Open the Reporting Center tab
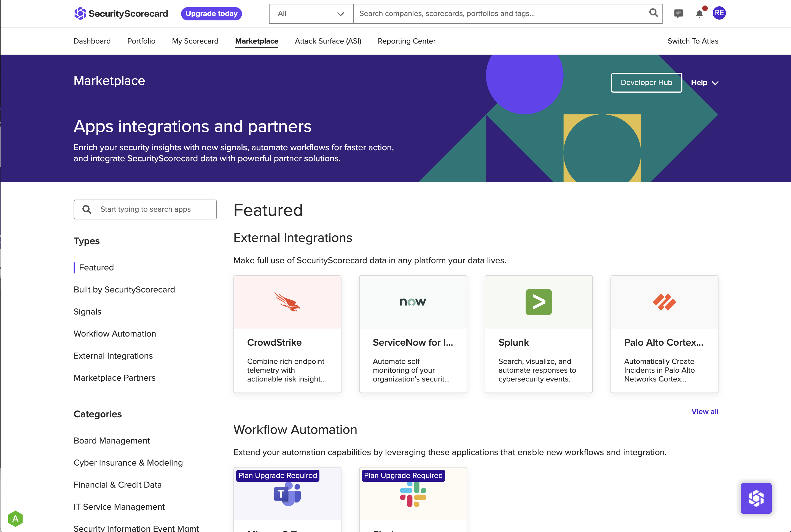Image resolution: width=791 pixels, height=532 pixels. [406, 41]
